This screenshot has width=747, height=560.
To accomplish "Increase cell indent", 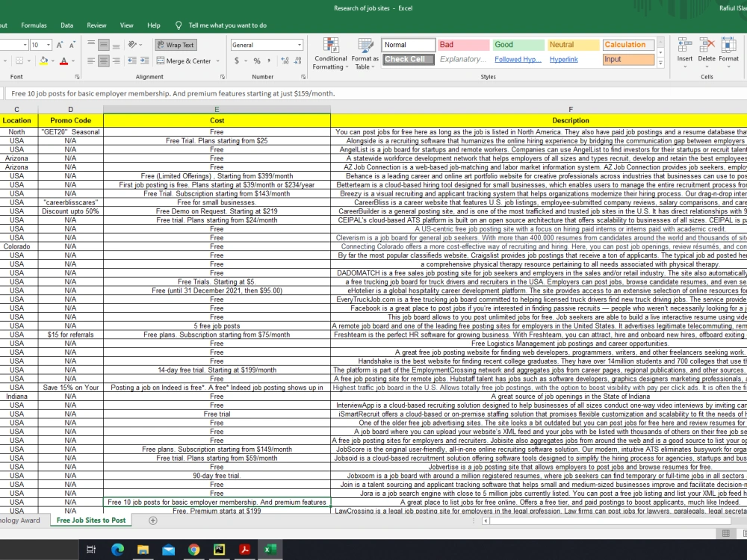I will coord(144,60).
